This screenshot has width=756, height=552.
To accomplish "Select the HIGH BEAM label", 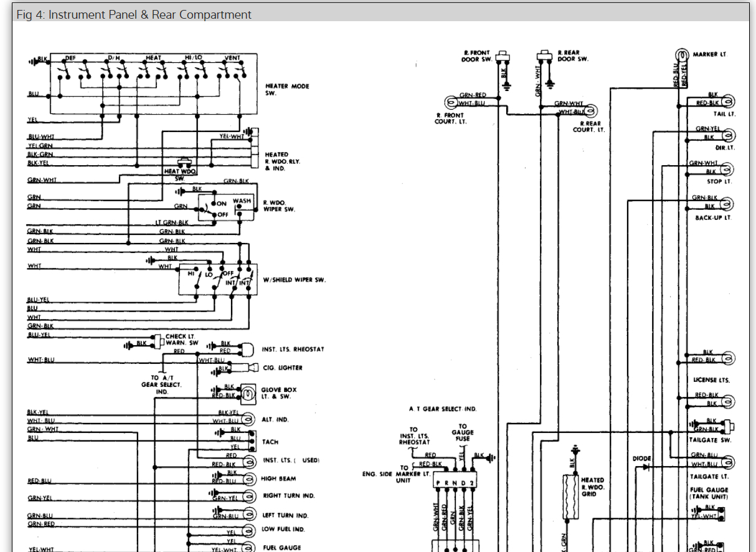I will (278, 479).
